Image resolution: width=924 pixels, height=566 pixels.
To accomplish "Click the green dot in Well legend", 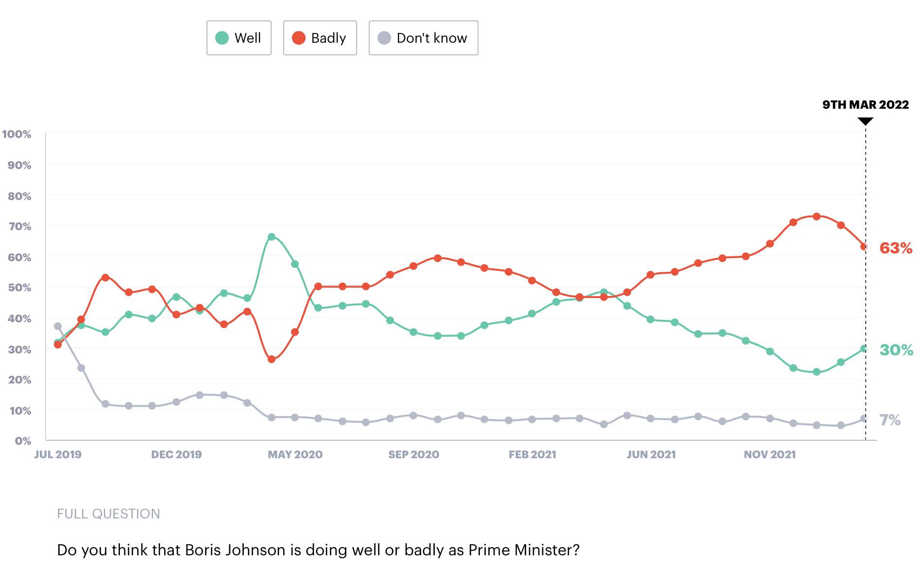I will [222, 38].
